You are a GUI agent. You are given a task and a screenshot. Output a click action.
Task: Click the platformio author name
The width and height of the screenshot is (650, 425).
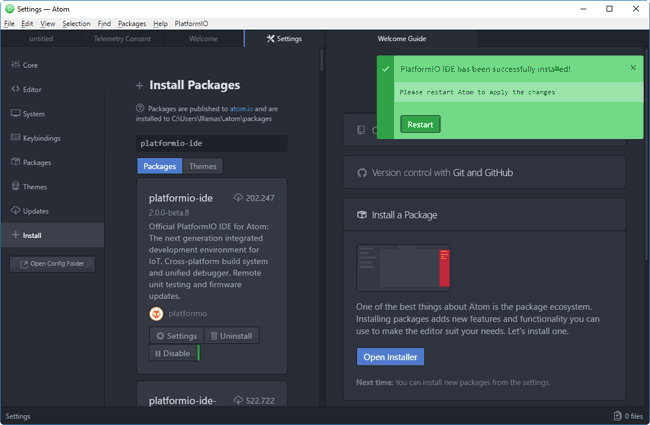pos(188,313)
